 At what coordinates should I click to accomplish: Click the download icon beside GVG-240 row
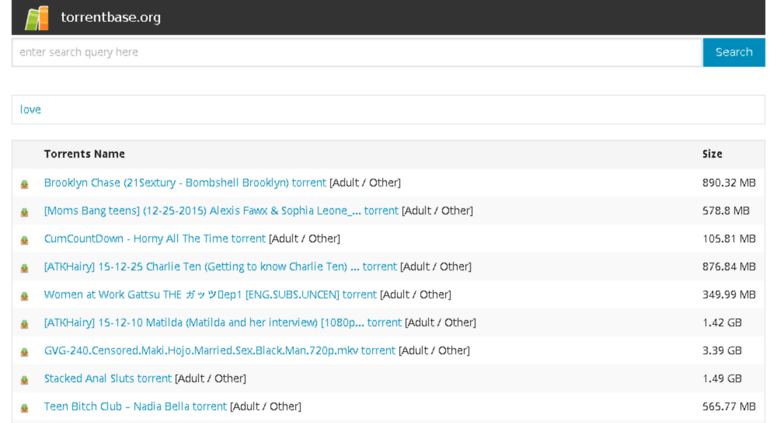(24, 352)
